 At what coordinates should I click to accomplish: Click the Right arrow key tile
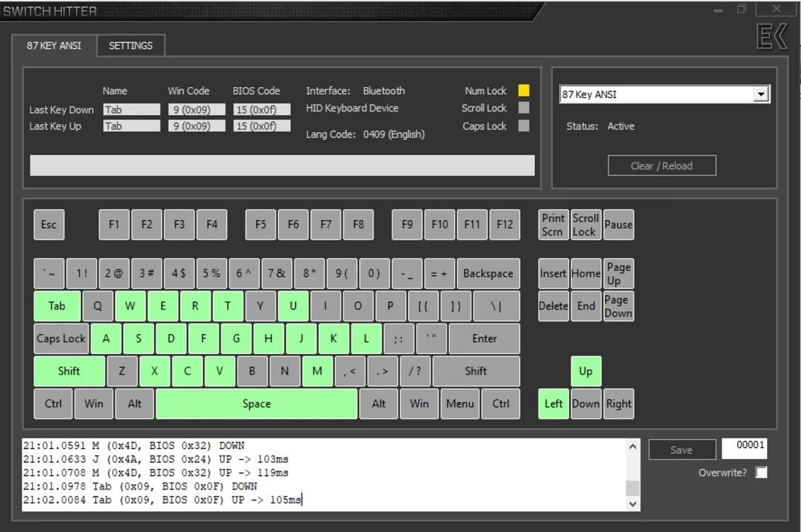(x=618, y=404)
